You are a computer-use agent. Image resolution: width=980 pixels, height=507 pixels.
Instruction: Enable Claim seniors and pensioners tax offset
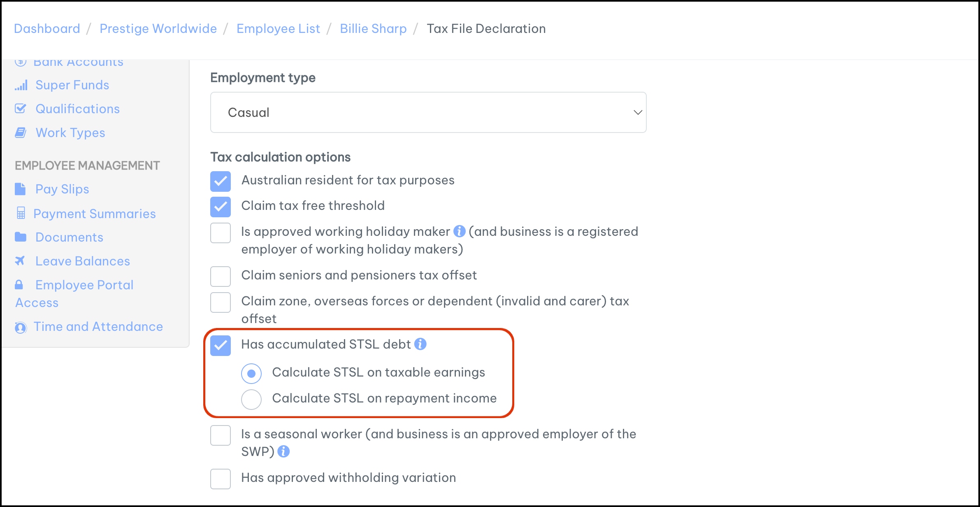pyautogui.click(x=221, y=276)
